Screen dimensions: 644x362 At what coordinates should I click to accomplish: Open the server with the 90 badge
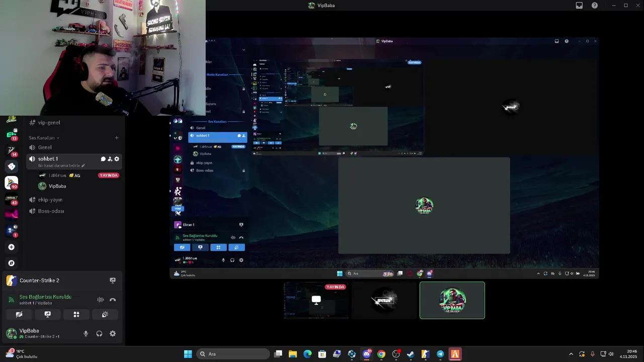[x=11, y=183]
